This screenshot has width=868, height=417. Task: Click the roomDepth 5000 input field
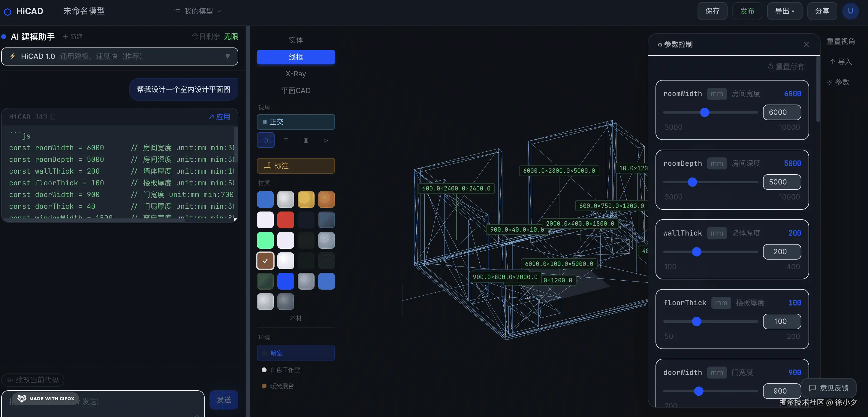point(782,182)
